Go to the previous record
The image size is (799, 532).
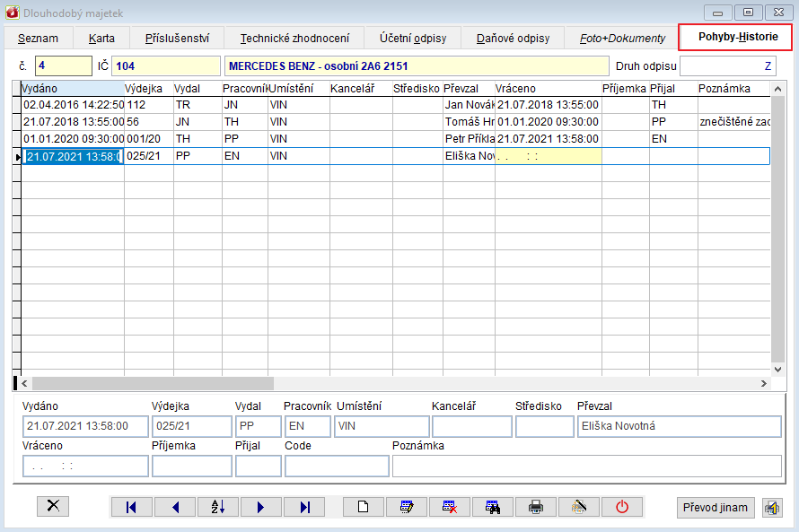tap(175, 507)
